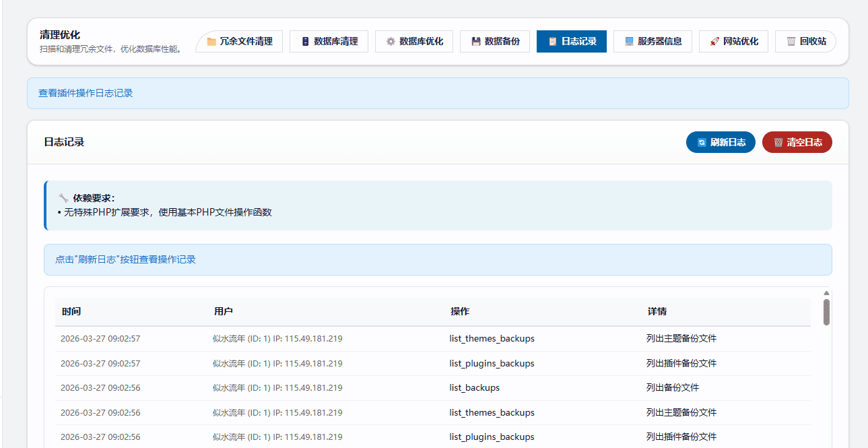Click the time cell of the list_backups row
This screenshot has width=868, height=448.
click(100, 388)
